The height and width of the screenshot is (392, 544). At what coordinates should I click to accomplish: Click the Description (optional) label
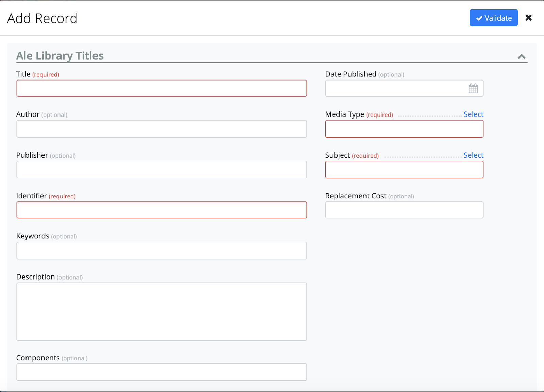49,277
